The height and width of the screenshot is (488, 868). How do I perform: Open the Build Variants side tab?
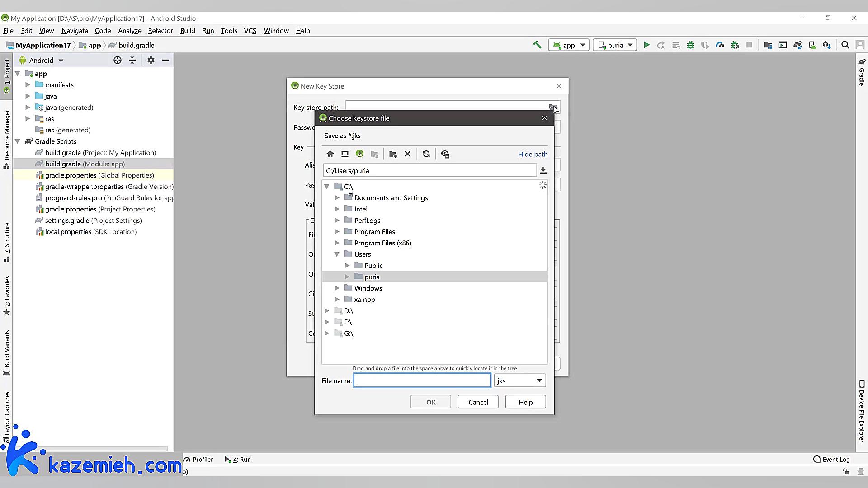tap(7, 352)
